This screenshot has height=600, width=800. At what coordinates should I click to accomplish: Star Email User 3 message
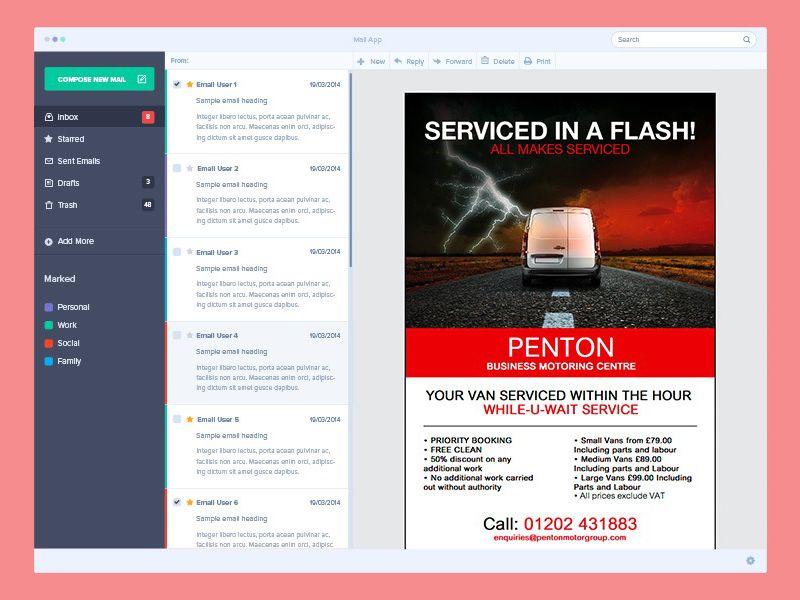point(190,252)
